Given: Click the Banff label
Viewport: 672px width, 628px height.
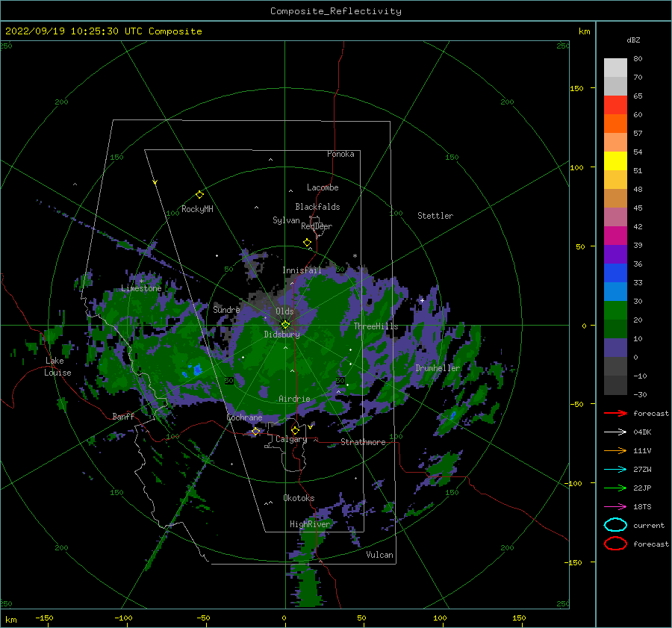Looking at the screenshot, I should click(123, 417).
